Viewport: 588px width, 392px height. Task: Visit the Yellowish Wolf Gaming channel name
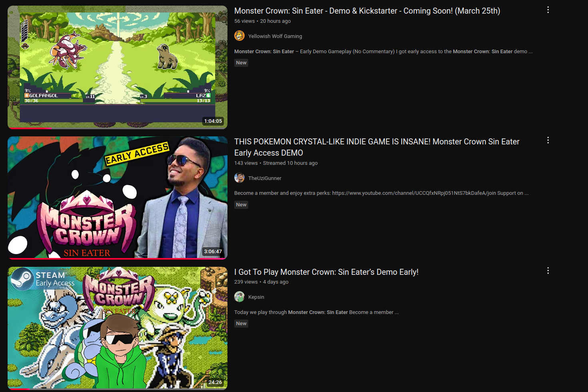click(x=275, y=36)
